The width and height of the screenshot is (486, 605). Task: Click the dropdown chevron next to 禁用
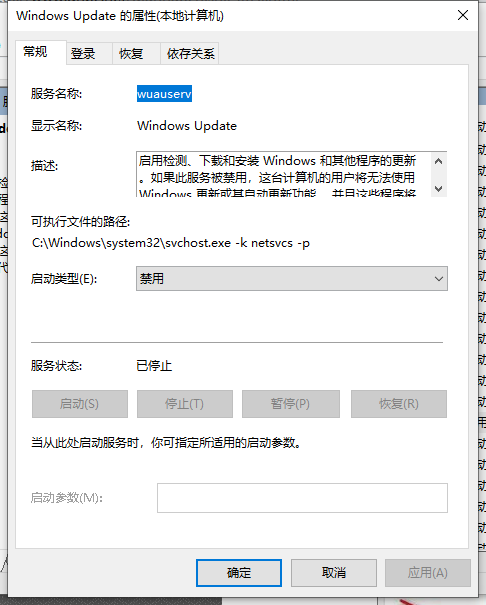click(x=439, y=279)
